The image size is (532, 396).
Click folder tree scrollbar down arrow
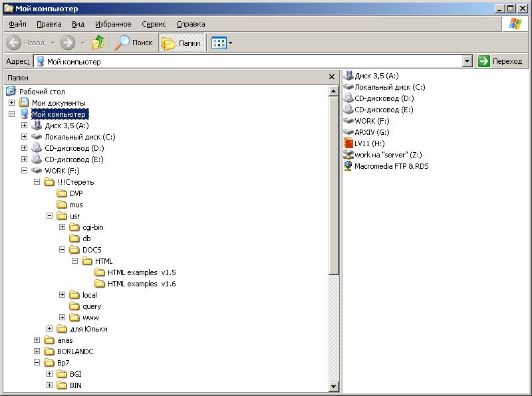(334, 386)
